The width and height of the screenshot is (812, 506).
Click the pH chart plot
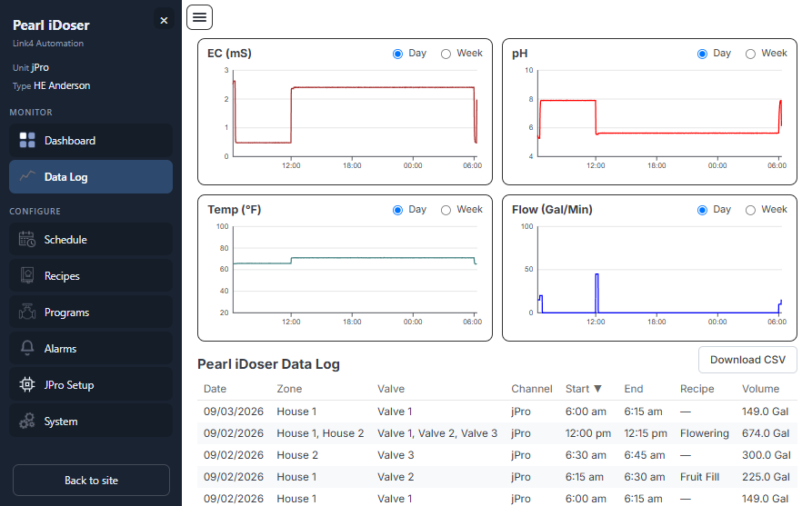[660, 114]
